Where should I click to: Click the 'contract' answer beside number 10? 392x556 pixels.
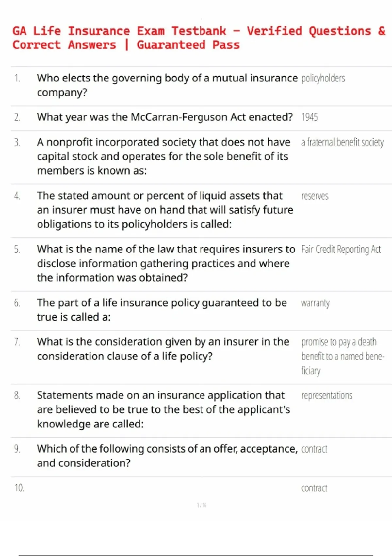click(314, 488)
